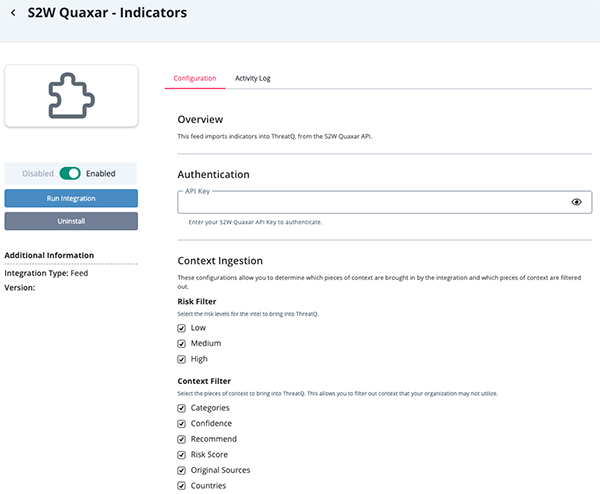Uncheck the Recommend context filter
Viewport: 600px width, 494px height.
coord(181,439)
